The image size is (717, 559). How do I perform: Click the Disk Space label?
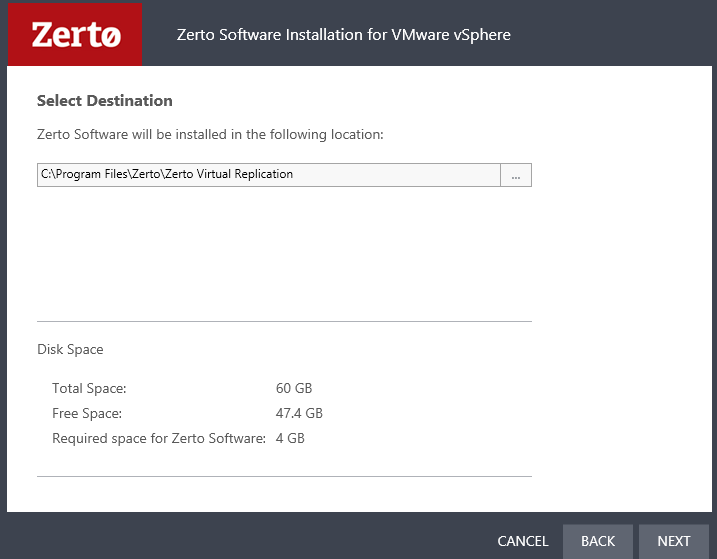(70, 349)
